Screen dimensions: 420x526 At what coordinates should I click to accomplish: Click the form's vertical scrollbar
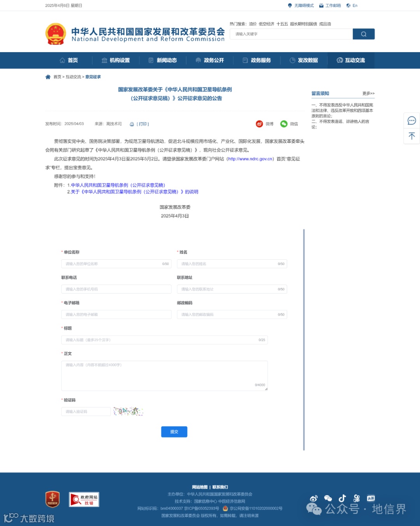(x=304, y=340)
